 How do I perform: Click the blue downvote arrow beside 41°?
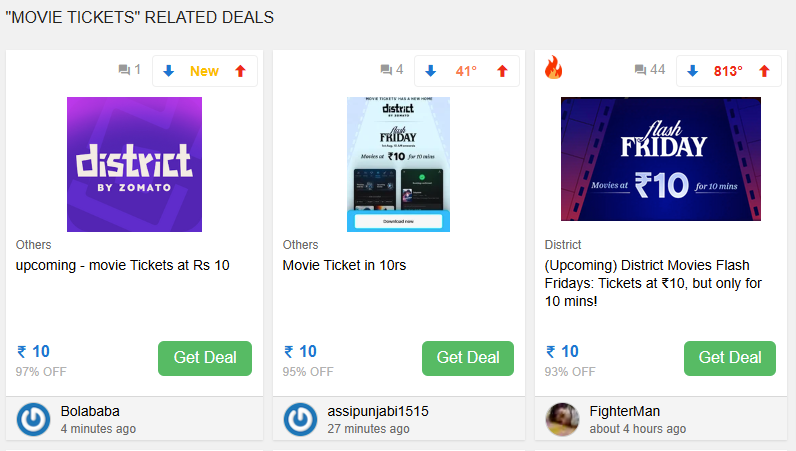(431, 71)
